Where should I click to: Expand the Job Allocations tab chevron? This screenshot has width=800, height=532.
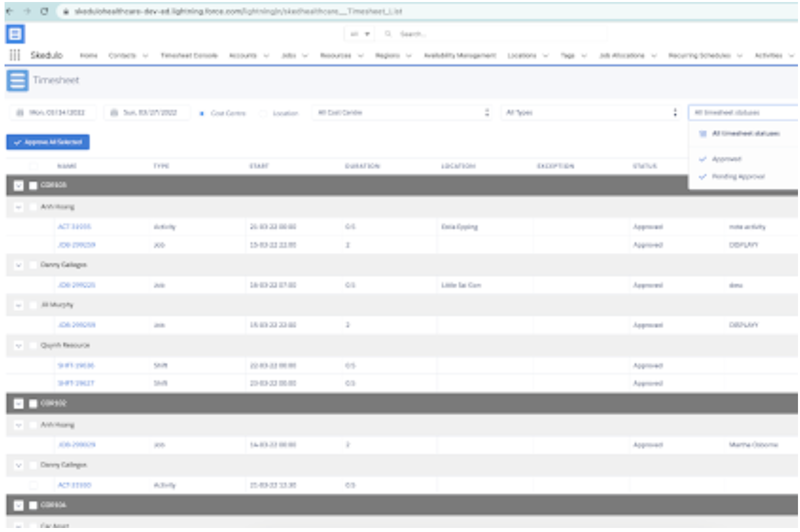654,55
